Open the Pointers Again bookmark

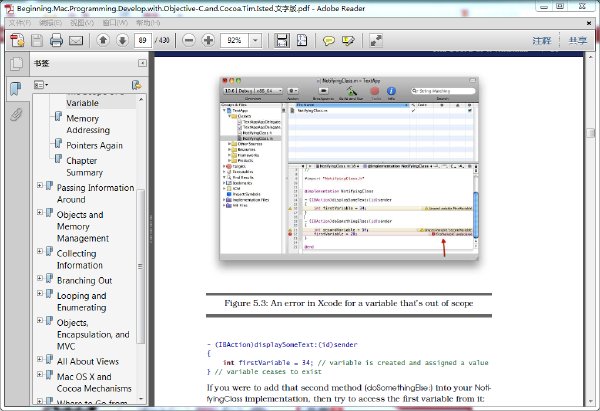pyautogui.click(x=95, y=145)
